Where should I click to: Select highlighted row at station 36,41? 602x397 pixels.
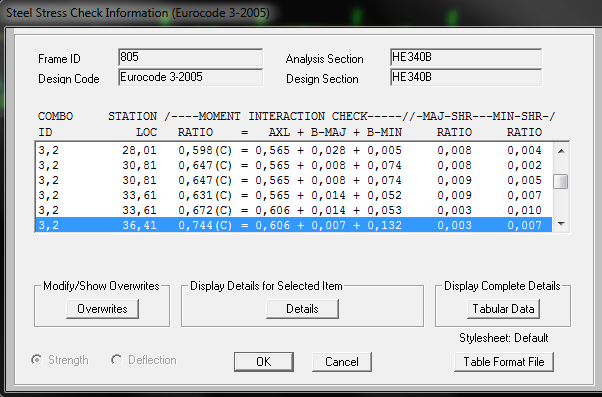click(x=294, y=225)
